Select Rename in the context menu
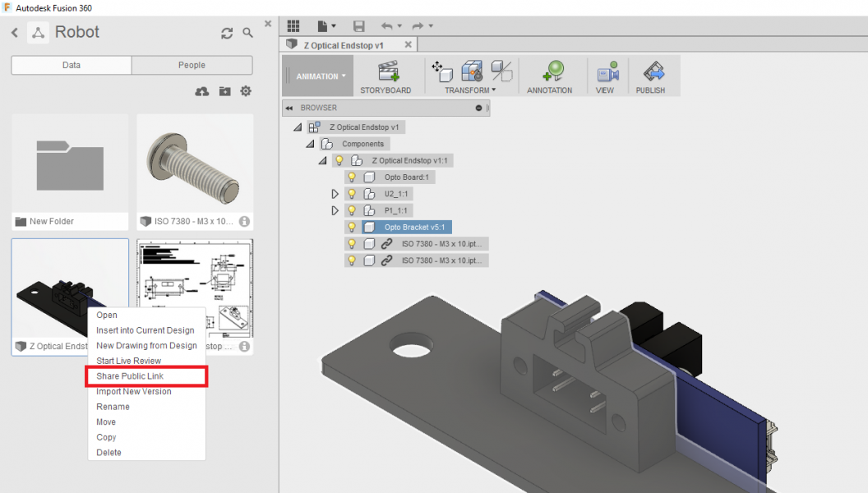Screen dimensions: 868x493 point(113,407)
